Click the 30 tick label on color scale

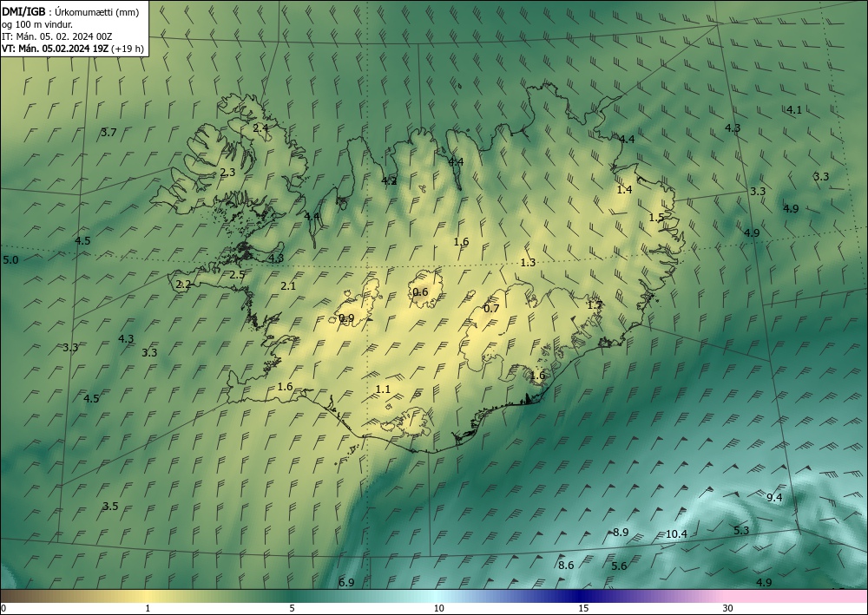pyautogui.click(x=728, y=608)
